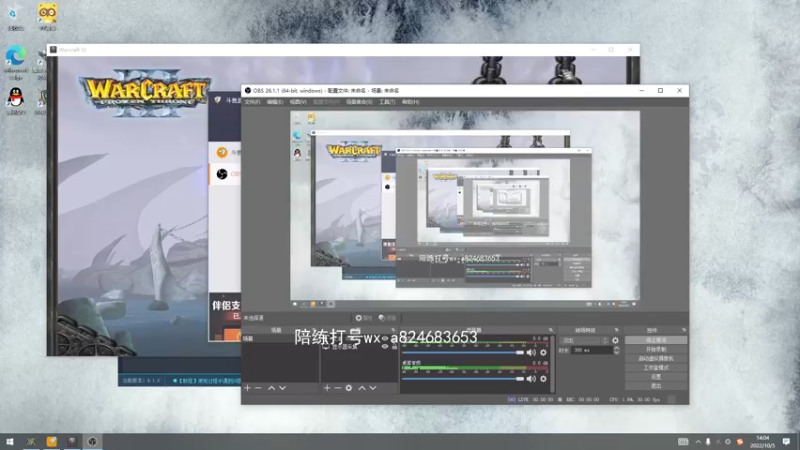This screenshot has height=450, width=800.
Task: Move scene up in the Scenes panel
Action: 271,388
